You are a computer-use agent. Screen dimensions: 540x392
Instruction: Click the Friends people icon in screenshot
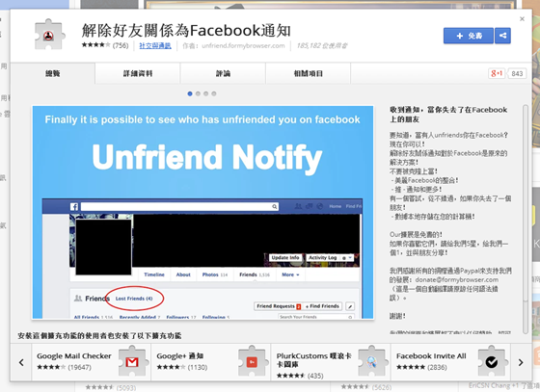78,299
